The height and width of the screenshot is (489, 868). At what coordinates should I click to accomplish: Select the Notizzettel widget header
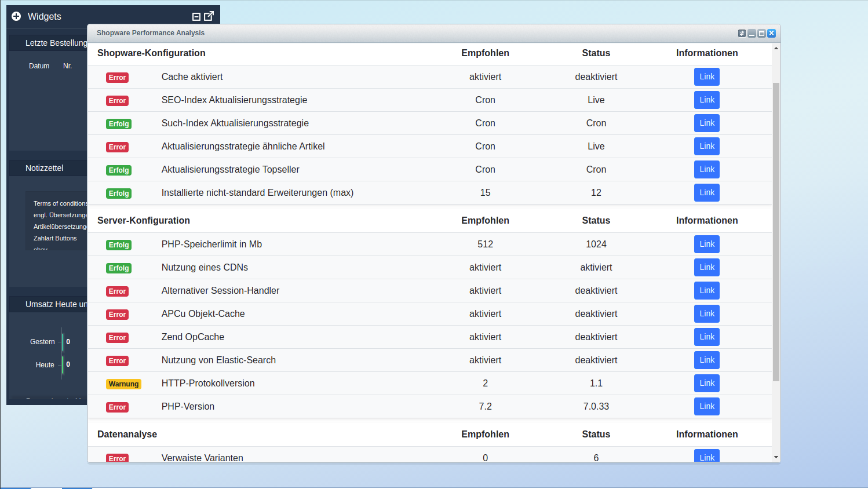pos(45,168)
